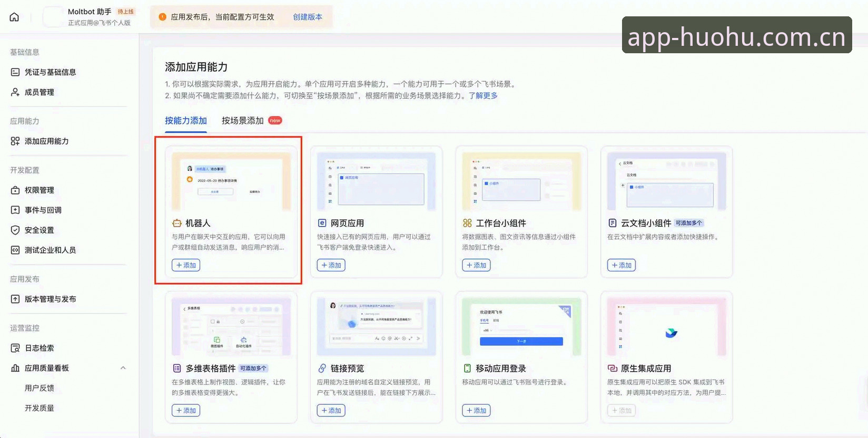Collapse the 应用质量看板 section chevron
The width and height of the screenshot is (868, 438).
coord(123,368)
